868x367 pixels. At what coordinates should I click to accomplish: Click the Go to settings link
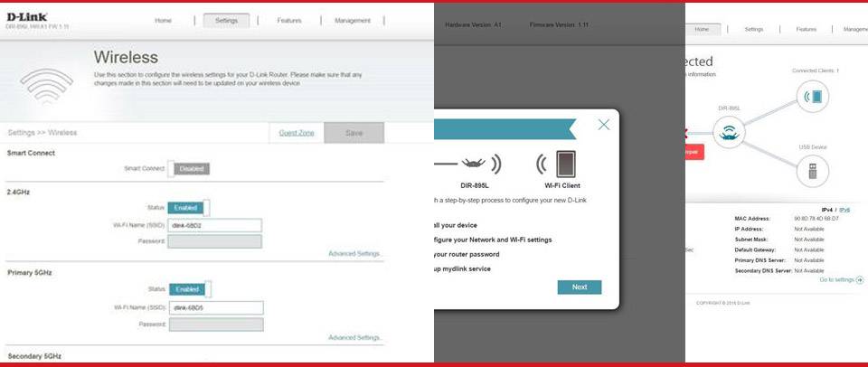pyautogui.click(x=836, y=280)
